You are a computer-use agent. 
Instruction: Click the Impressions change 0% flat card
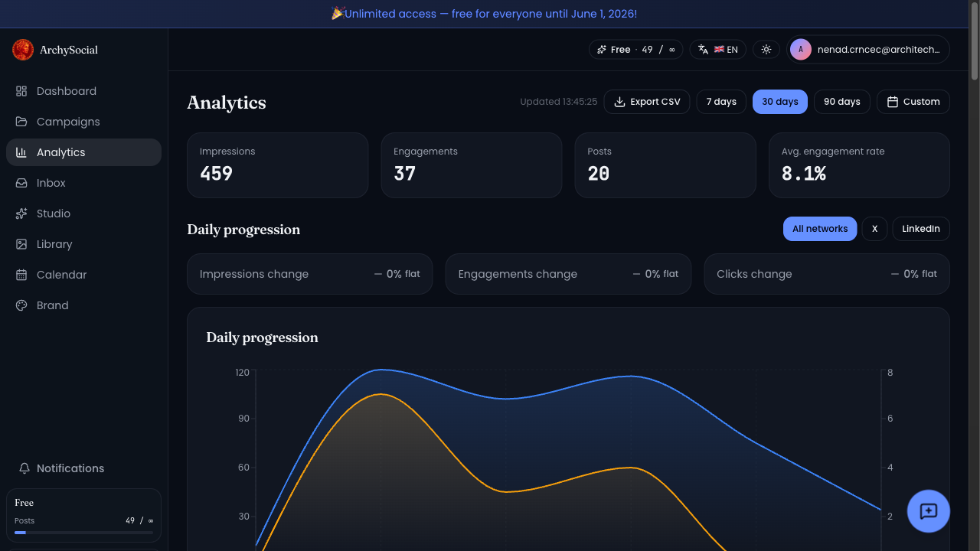point(310,274)
